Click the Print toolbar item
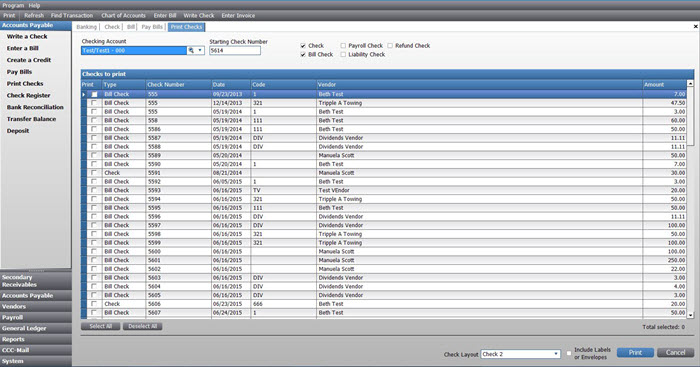Image resolution: width=700 pixels, height=367 pixels. (9, 15)
